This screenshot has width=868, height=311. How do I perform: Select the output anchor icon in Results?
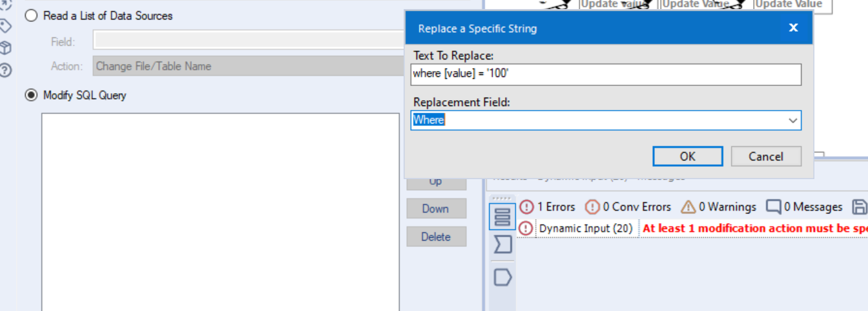[502, 277]
